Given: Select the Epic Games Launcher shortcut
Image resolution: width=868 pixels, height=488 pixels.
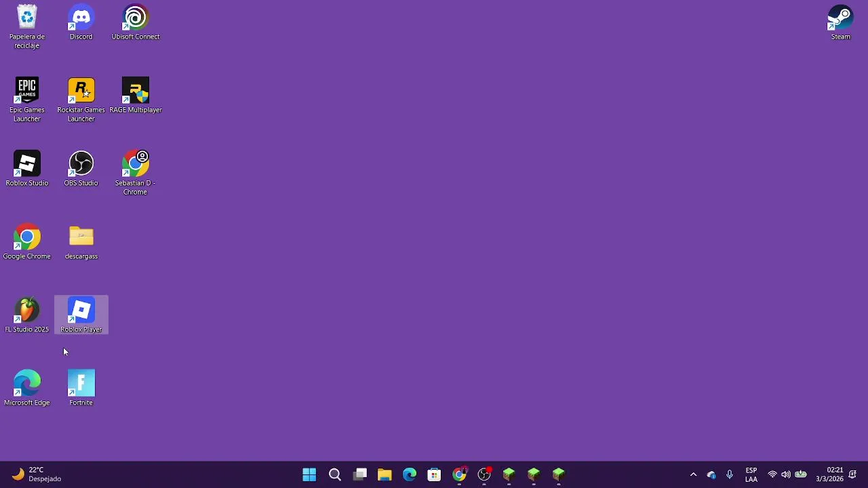Looking at the screenshot, I should point(27,100).
